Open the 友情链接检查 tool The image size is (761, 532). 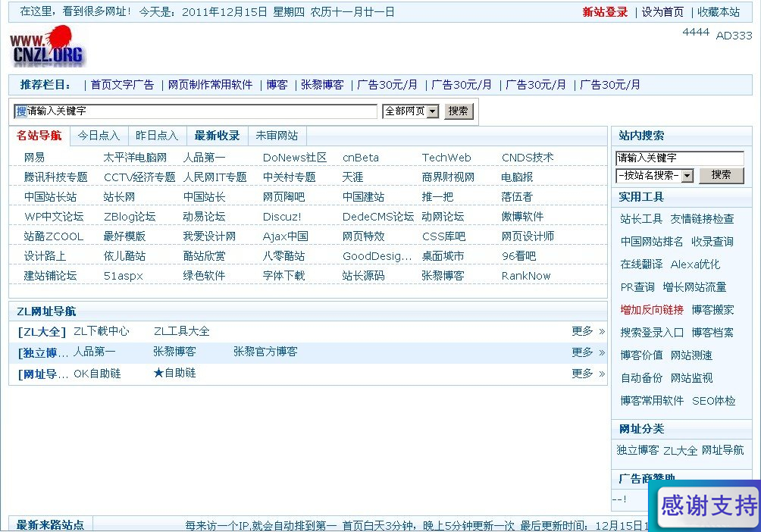702,219
